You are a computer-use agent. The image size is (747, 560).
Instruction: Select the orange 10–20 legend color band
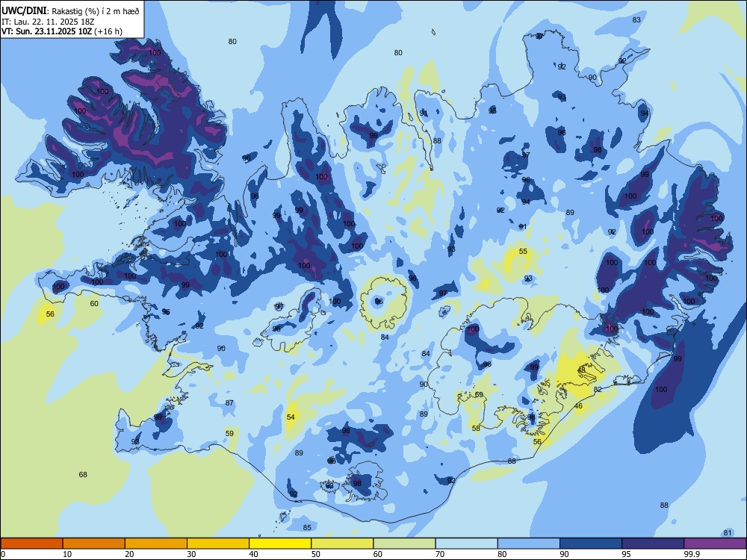click(94, 544)
